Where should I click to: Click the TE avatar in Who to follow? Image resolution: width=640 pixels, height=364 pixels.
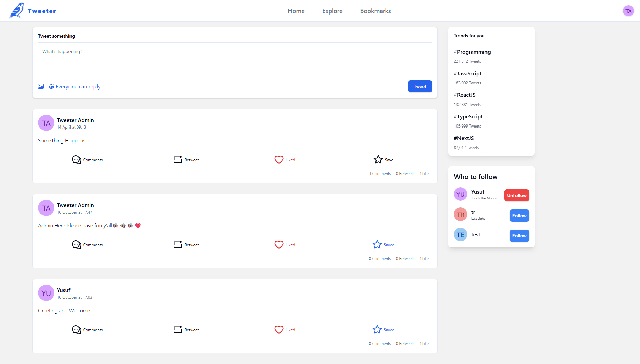click(460, 235)
